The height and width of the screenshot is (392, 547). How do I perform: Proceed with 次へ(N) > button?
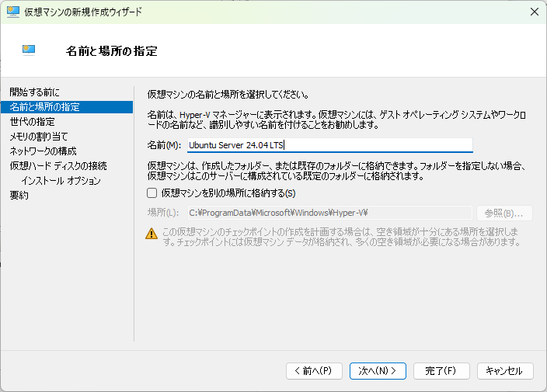pos(378,371)
